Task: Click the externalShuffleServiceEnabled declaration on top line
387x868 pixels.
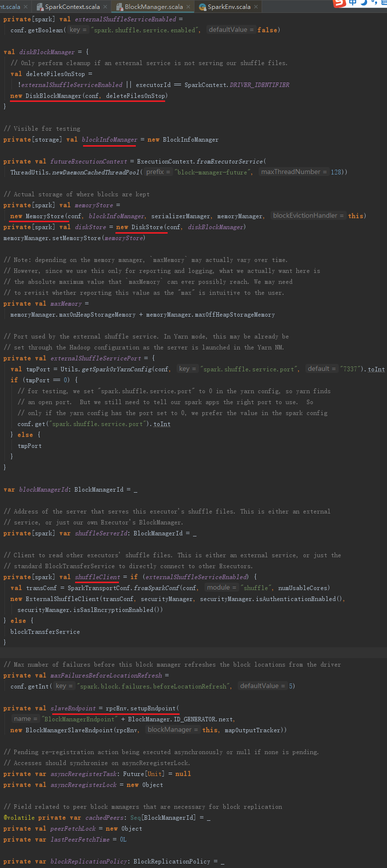Action: point(125,19)
